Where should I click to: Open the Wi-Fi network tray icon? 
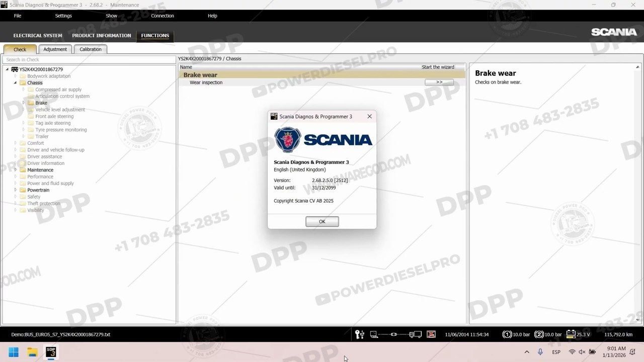pos(572,352)
